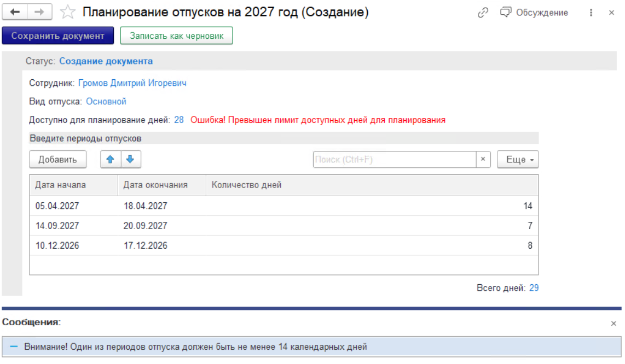This screenshot has height=364, width=625.
Task: Sort by Дата начала column header
Action: (74, 185)
